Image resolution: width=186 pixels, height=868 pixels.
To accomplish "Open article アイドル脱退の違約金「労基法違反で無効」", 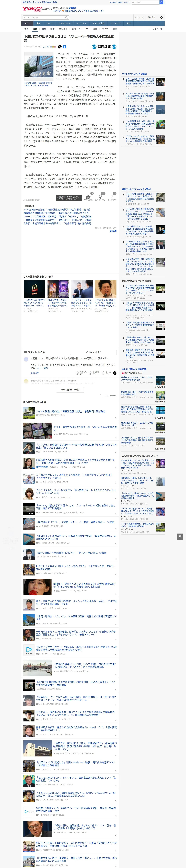I will [x=71, y=411].
